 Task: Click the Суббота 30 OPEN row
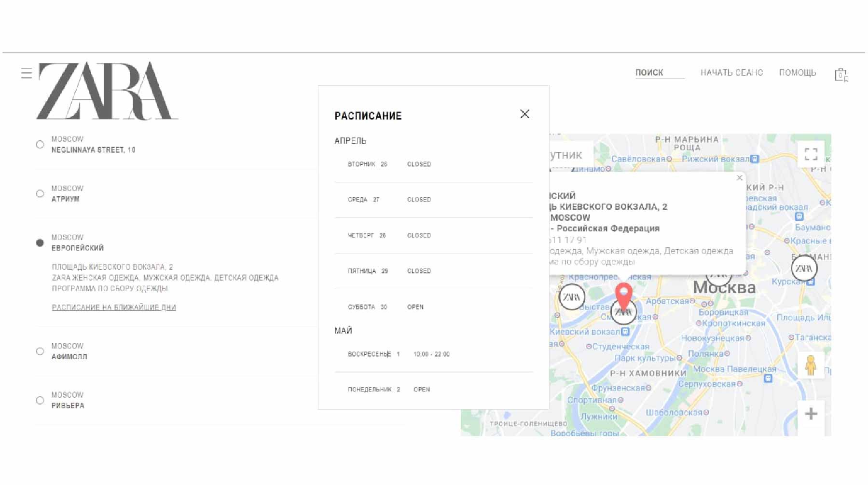coord(433,307)
